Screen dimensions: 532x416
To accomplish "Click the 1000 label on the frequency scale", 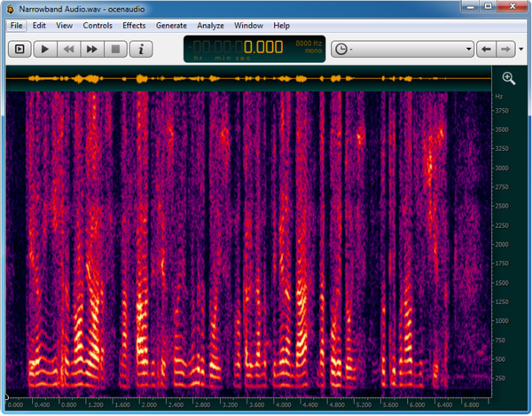I will click(x=502, y=321).
